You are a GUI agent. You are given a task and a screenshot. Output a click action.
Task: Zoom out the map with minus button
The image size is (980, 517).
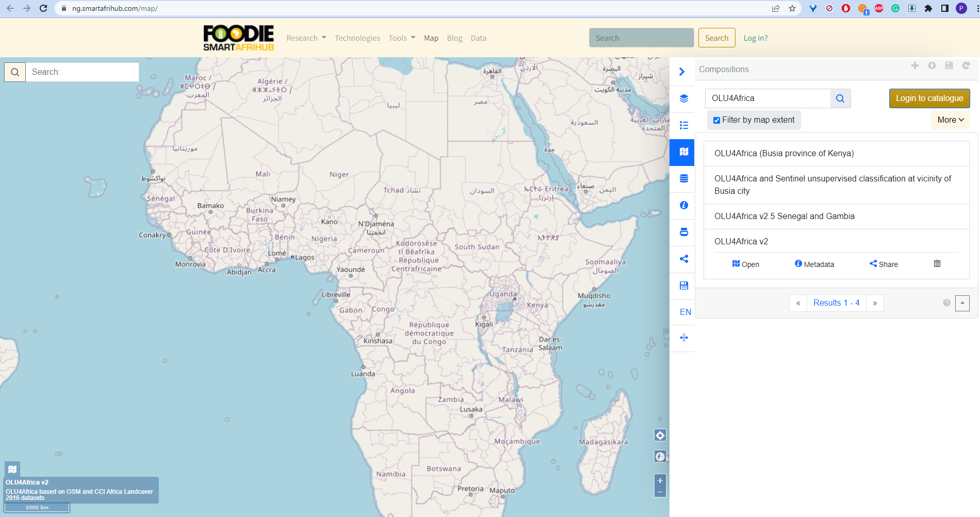(x=660, y=492)
